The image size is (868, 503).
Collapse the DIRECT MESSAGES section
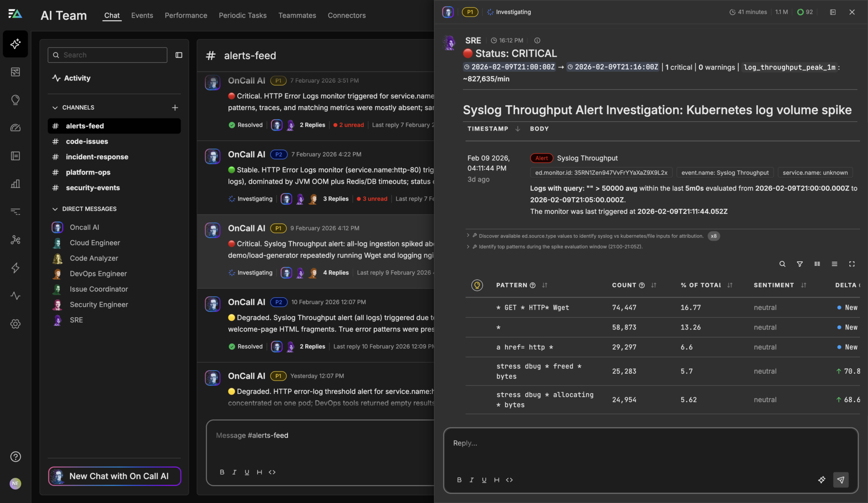pos(55,209)
